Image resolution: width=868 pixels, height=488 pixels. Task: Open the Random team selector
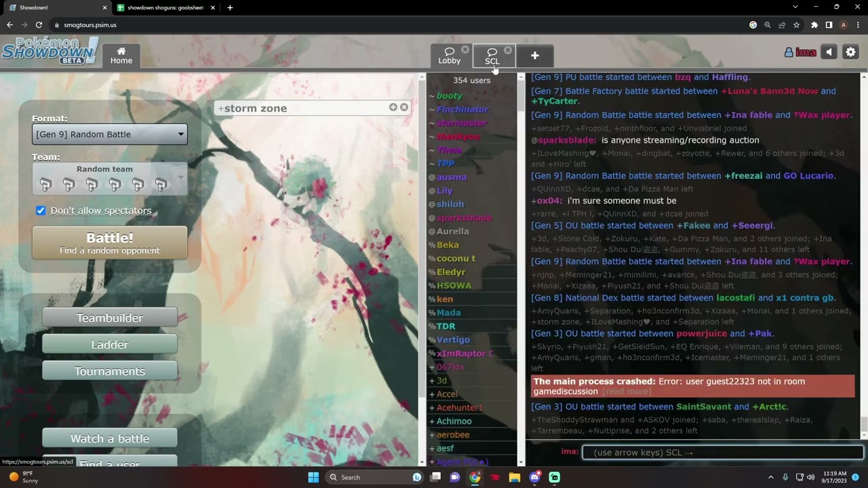pos(109,179)
